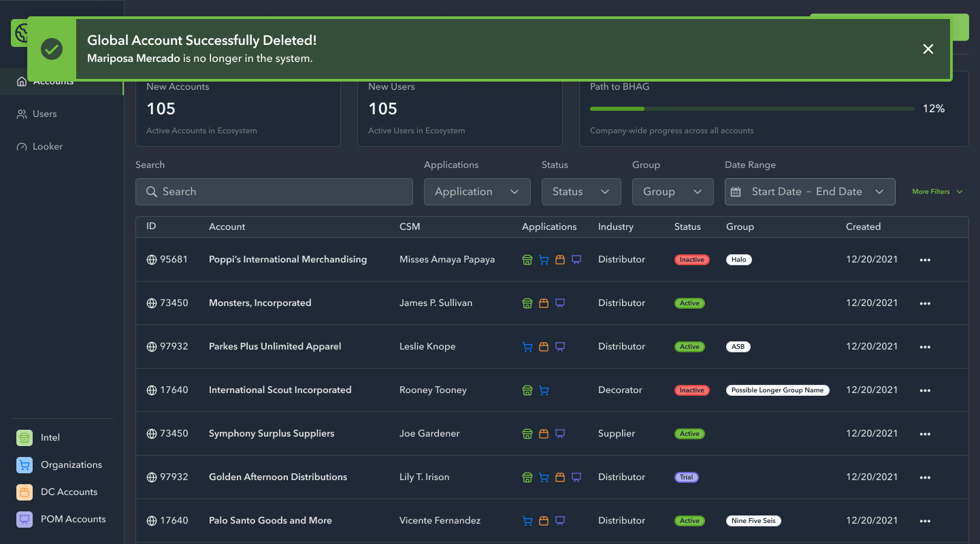This screenshot has height=544, width=980.
Task: Click the Account column header
Action: (227, 227)
